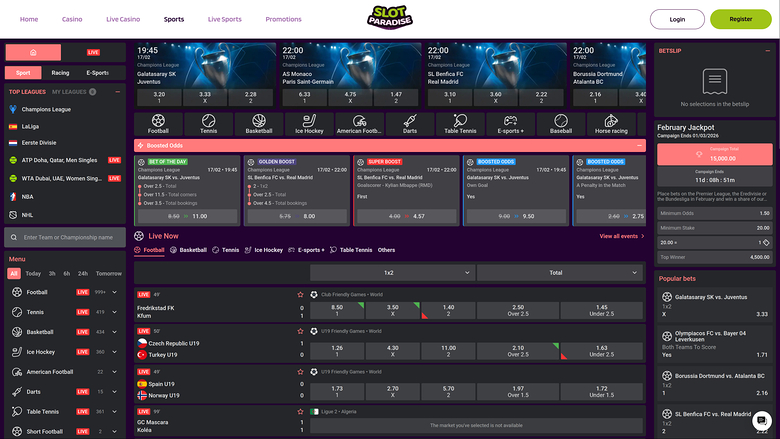Select Galatasaray SK home win odds 3.20
Screen dimensions: 780x439
(x=159, y=97)
